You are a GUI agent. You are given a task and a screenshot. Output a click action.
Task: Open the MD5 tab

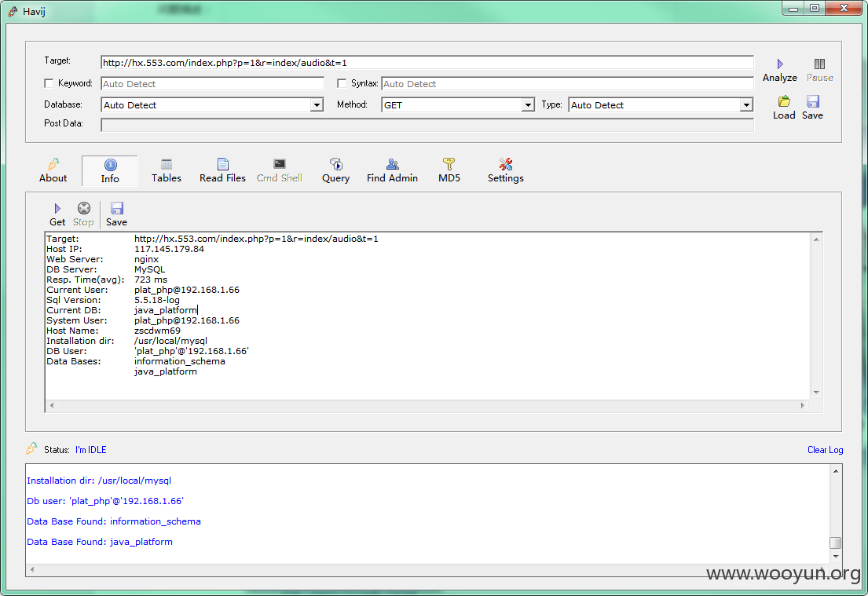[449, 170]
